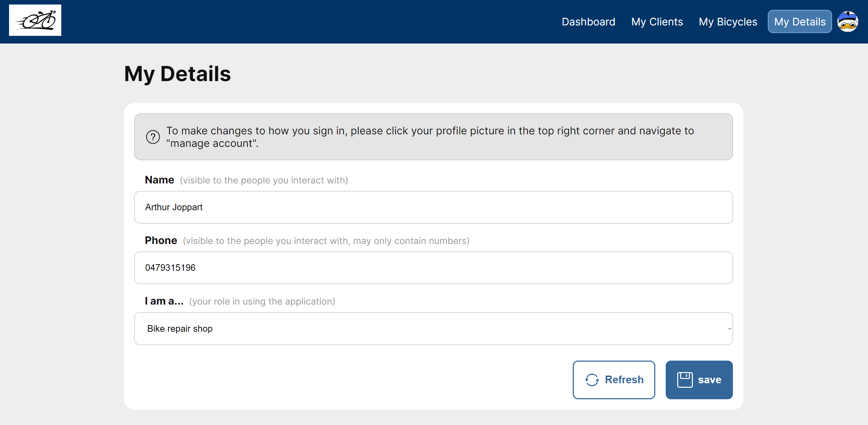Open the My Clients page

coord(657,22)
